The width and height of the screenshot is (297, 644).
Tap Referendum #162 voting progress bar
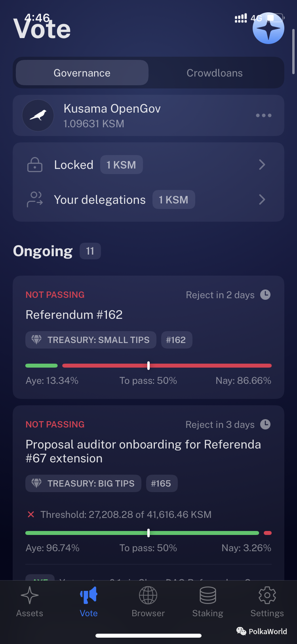[148, 366]
